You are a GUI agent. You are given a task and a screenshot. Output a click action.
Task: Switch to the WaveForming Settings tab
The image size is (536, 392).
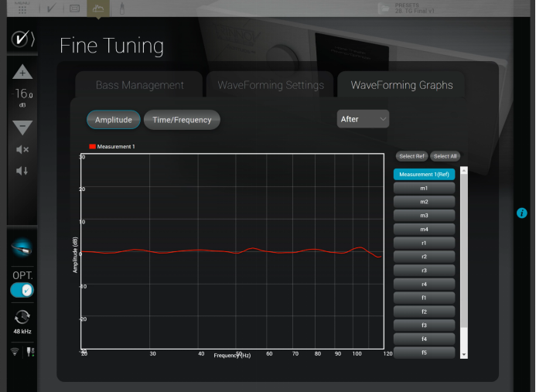pyautogui.click(x=270, y=85)
